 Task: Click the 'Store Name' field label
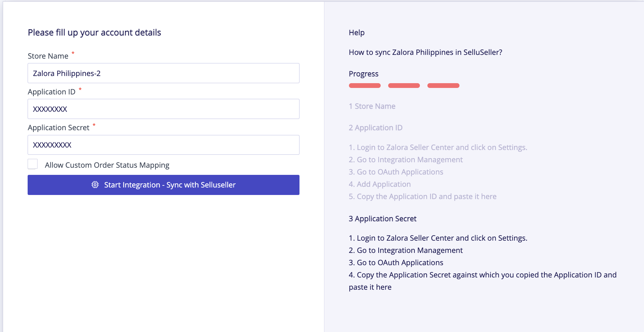pyautogui.click(x=48, y=56)
